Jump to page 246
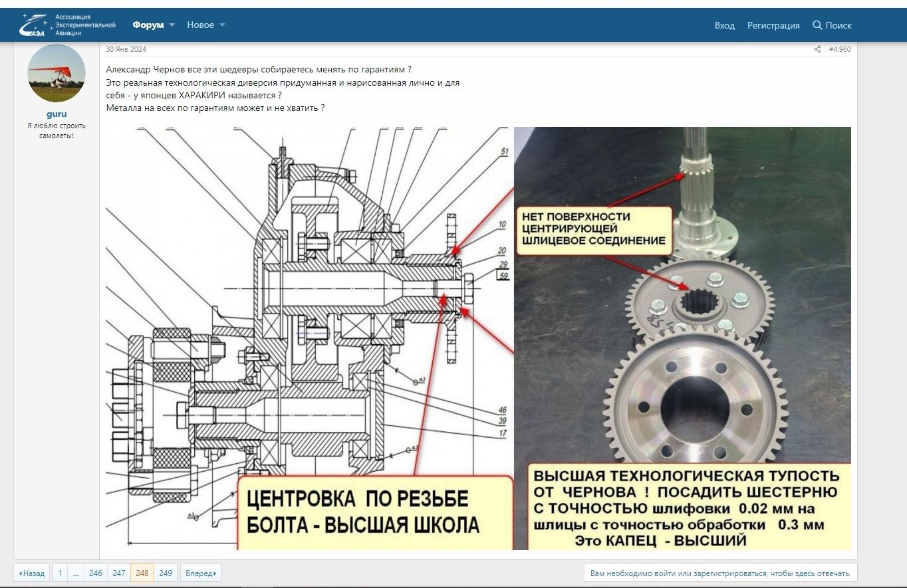Image resolution: width=907 pixels, height=588 pixels. (x=96, y=571)
